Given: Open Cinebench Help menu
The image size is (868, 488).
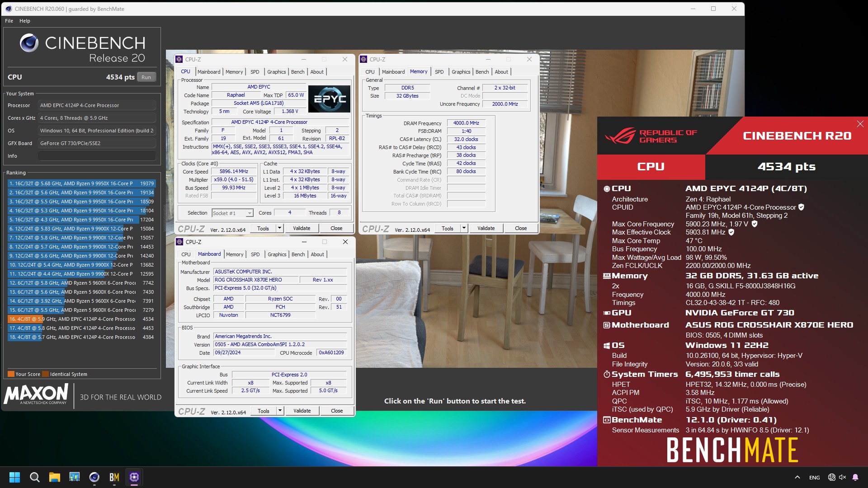Looking at the screenshot, I should pos(25,21).
